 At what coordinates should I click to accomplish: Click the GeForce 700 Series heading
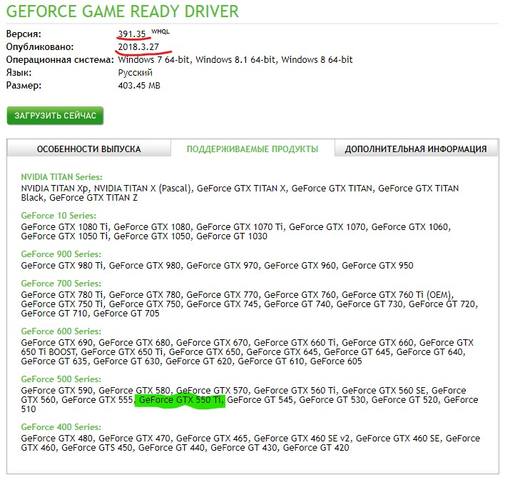[61, 284]
